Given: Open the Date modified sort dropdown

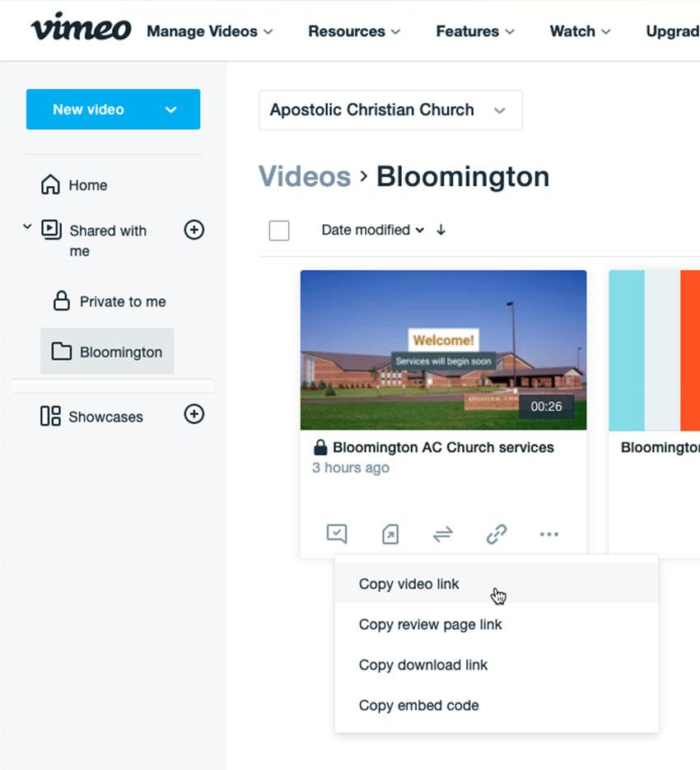Looking at the screenshot, I should tap(372, 230).
